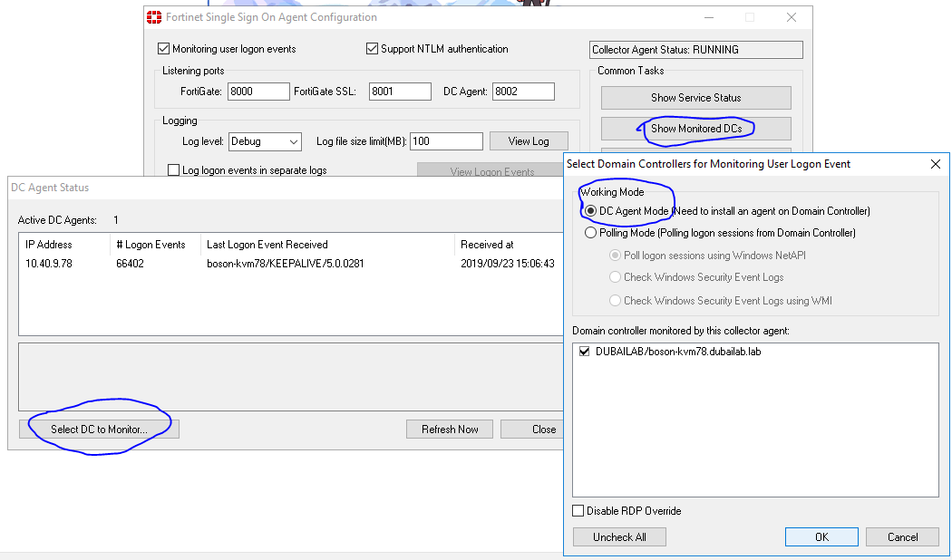Click Cancel in Select Domain Controllers dialog

[x=902, y=537]
